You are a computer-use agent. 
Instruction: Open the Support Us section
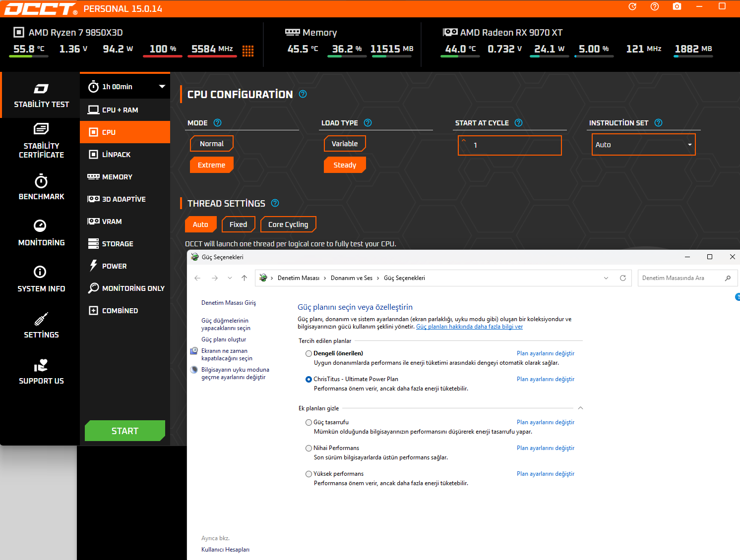pos(41,371)
